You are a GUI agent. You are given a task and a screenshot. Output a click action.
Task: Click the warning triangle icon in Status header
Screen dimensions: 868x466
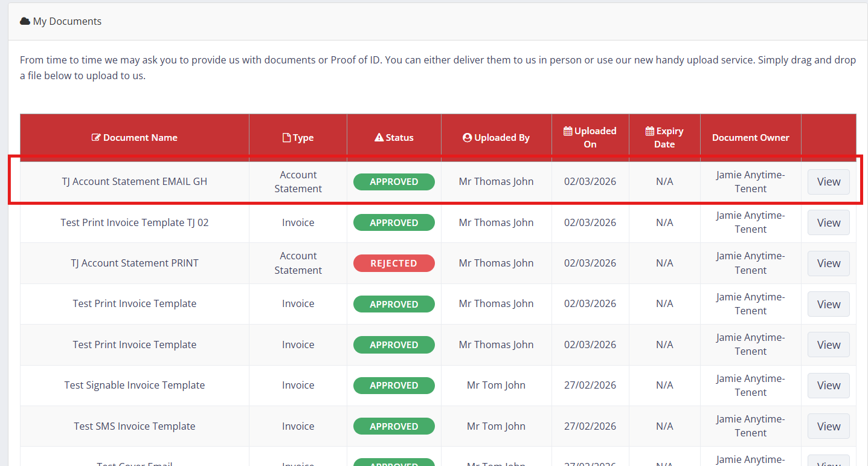pyautogui.click(x=379, y=138)
